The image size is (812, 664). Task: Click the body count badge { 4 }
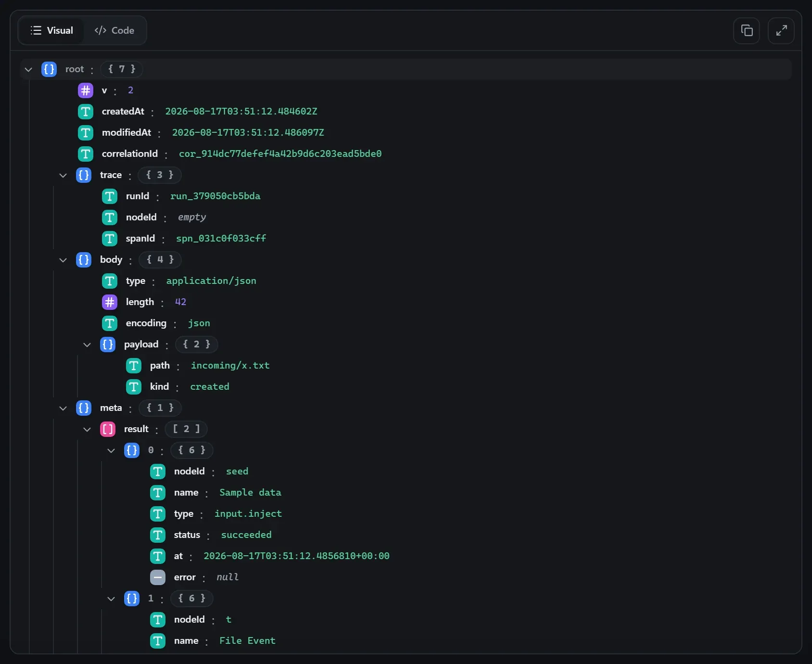click(160, 260)
